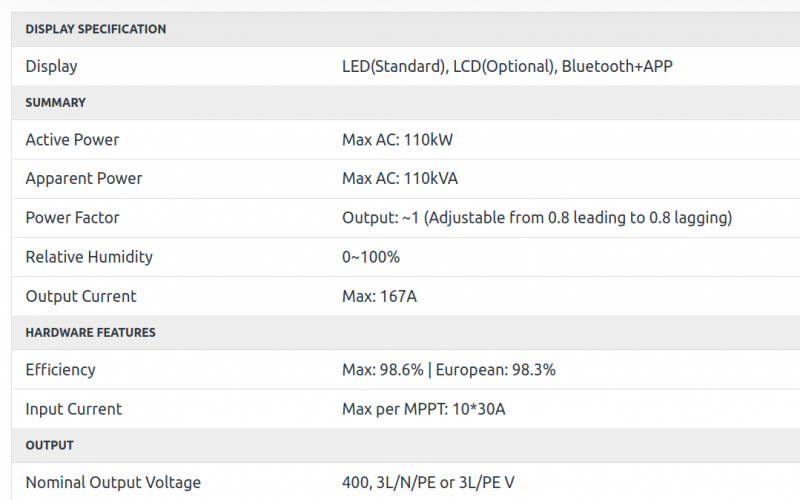Select the Relative Humidity label
The image size is (800, 500).
[x=89, y=257]
